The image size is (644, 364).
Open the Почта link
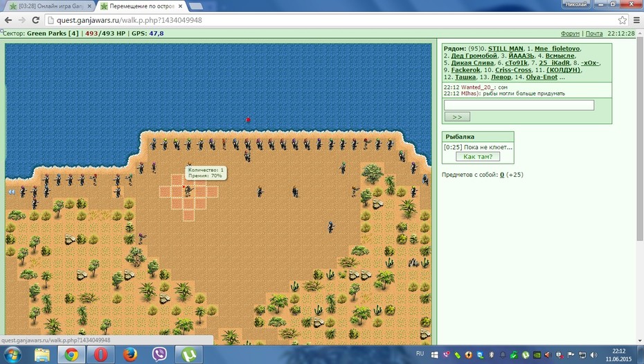point(594,33)
